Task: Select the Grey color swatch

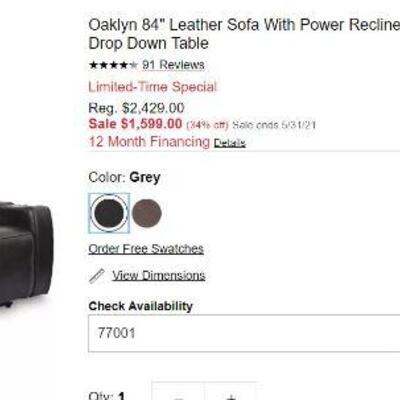Action: coord(109,213)
